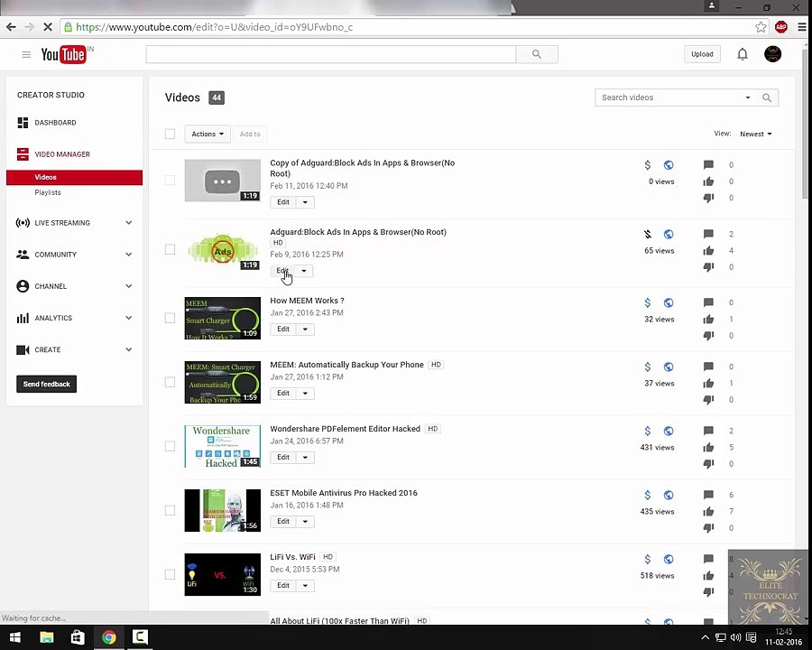812x650 pixels.
Task: Click the browser address bar URL
Action: (x=215, y=27)
